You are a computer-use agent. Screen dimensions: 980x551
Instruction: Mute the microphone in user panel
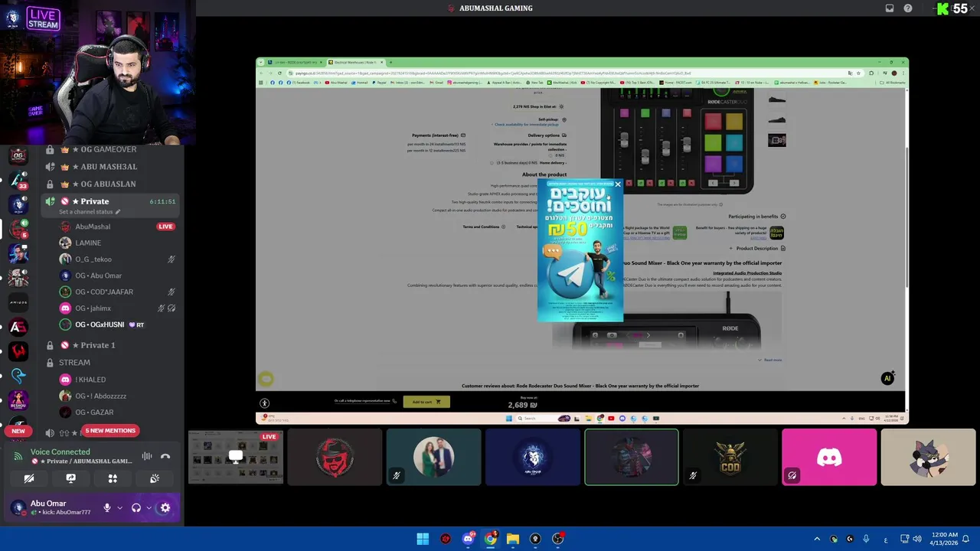click(x=107, y=507)
